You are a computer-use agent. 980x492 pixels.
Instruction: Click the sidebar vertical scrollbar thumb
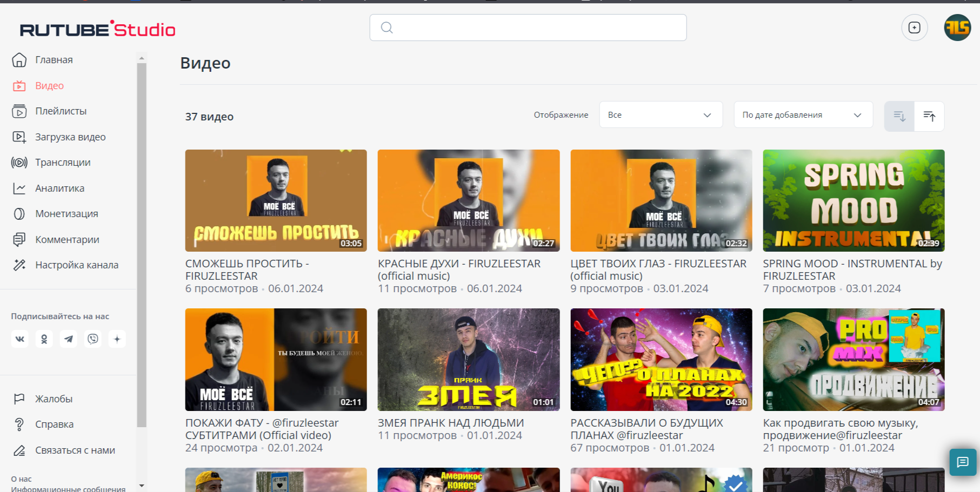pyautogui.click(x=142, y=245)
